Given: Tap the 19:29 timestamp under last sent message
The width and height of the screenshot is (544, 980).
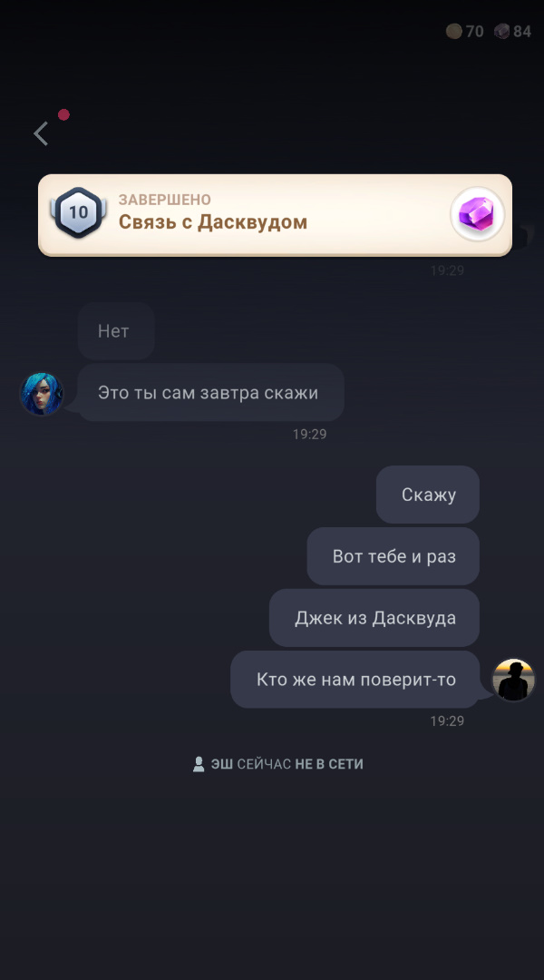Looking at the screenshot, I should pyautogui.click(x=447, y=720).
